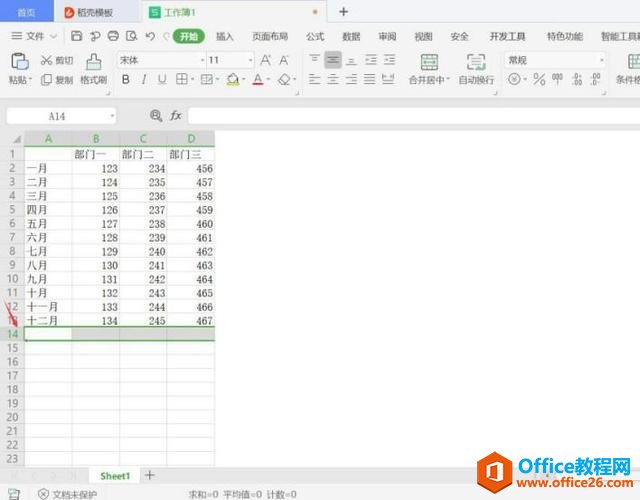
Task: Expand the font color dropdown arrow
Action: [x=269, y=79]
